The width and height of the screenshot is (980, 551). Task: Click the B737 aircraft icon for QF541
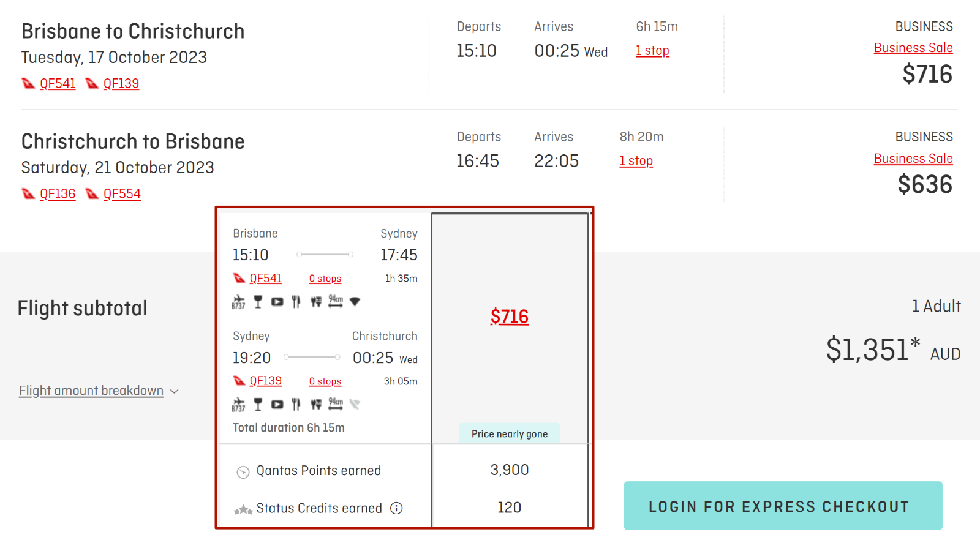(x=238, y=302)
